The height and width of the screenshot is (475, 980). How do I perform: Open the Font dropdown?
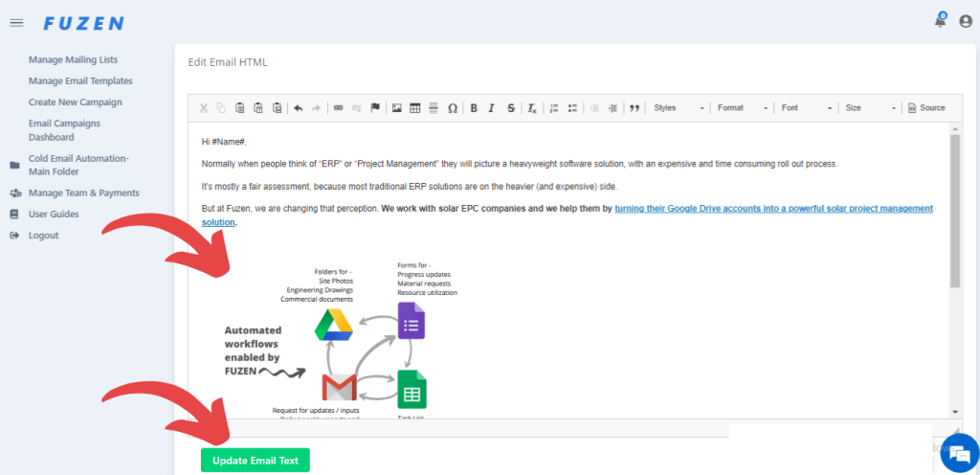[806, 108]
